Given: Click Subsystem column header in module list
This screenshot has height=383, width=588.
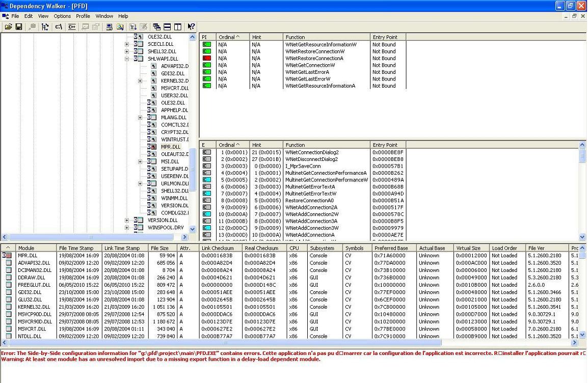Looking at the screenshot, I should coord(325,248).
